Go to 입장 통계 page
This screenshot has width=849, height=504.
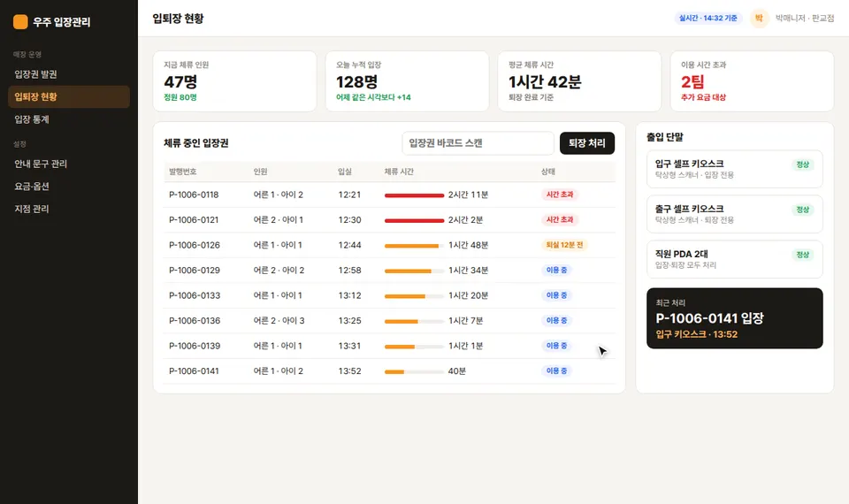click(69, 119)
